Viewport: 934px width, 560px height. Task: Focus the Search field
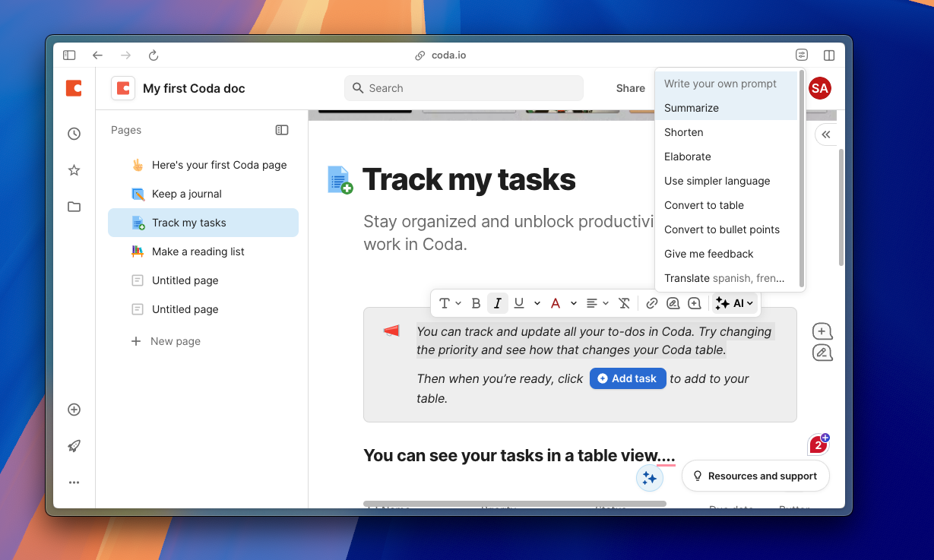(x=464, y=88)
